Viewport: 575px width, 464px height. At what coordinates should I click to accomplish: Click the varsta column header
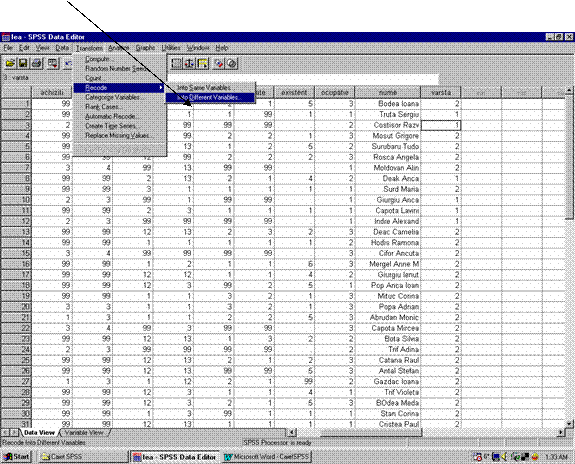(x=441, y=92)
